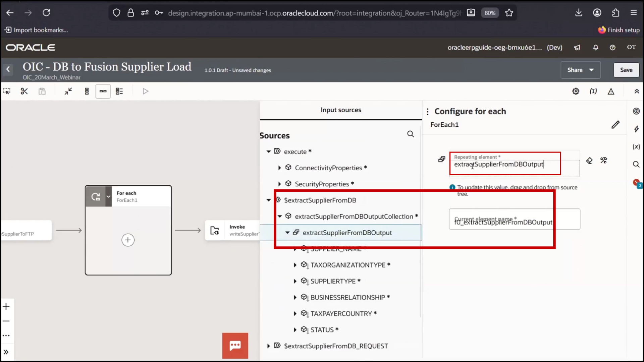Click the scissors cut icon

[24, 91]
